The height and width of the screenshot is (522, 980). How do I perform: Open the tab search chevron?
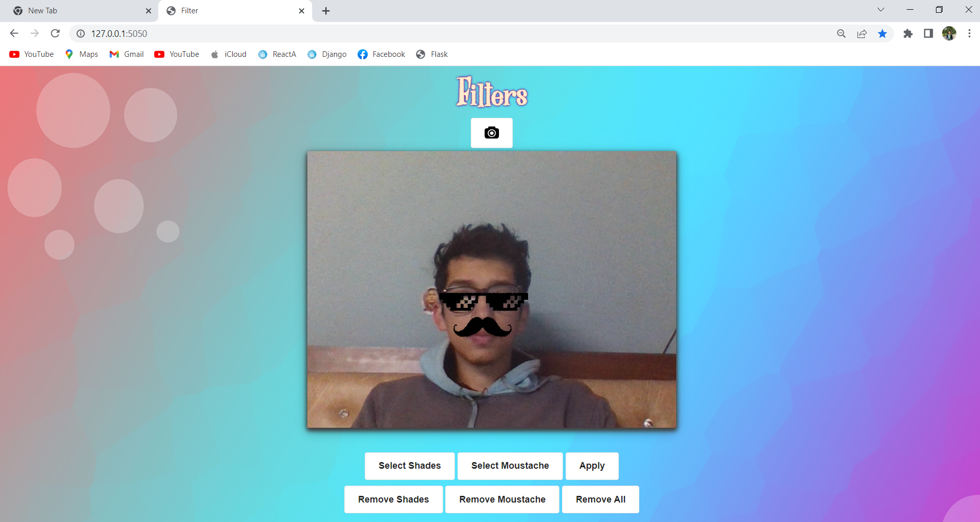coord(880,9)
